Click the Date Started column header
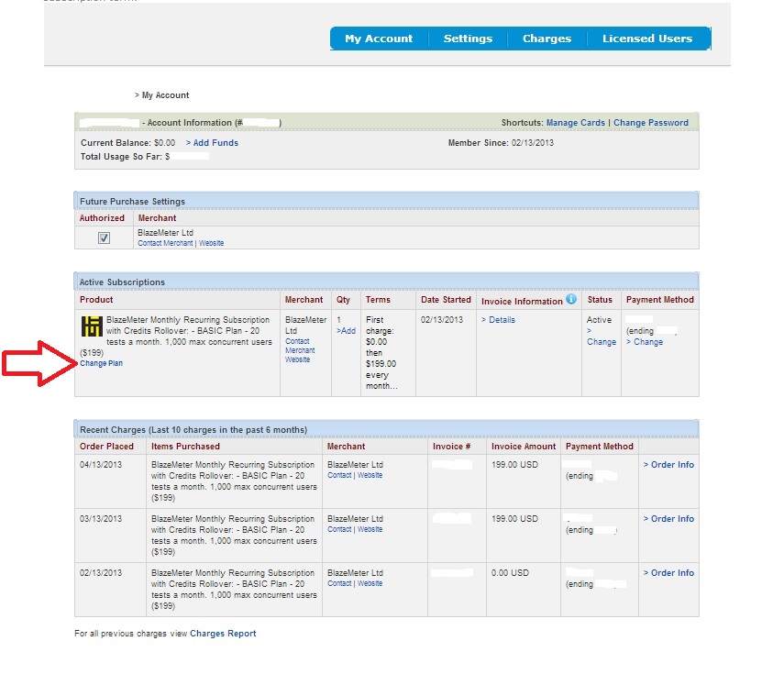 [x=446, y=300]
